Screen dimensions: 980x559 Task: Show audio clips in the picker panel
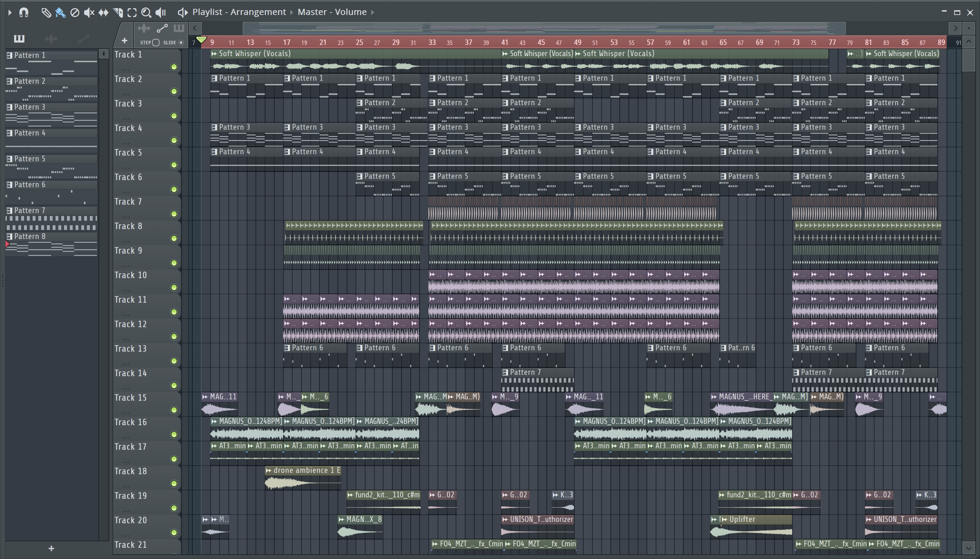[51, 38]
